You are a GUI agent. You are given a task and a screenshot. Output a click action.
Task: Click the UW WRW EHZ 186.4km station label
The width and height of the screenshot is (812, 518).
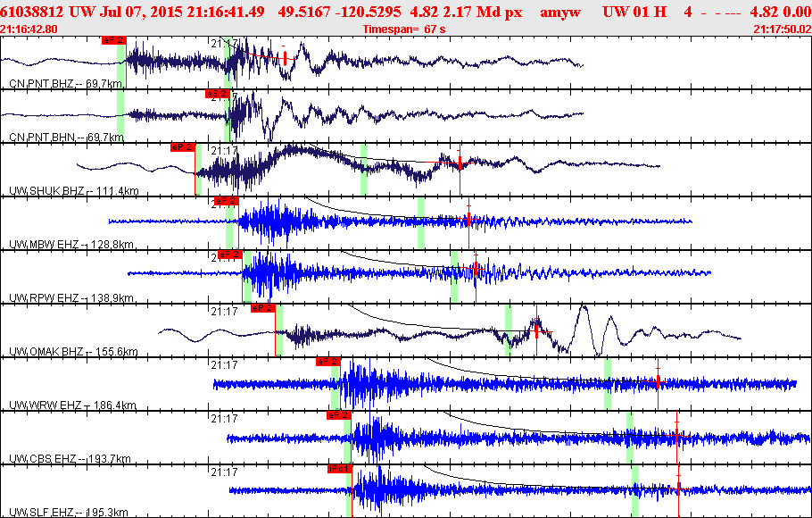72,405
